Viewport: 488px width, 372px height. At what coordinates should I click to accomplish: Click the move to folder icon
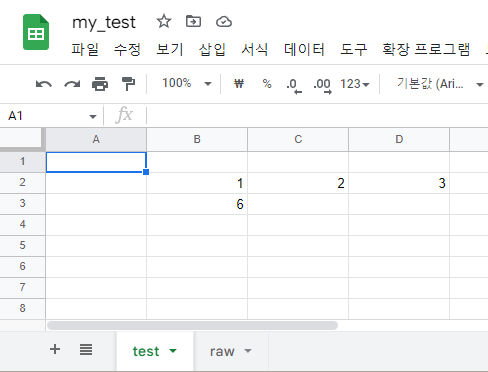193,22
